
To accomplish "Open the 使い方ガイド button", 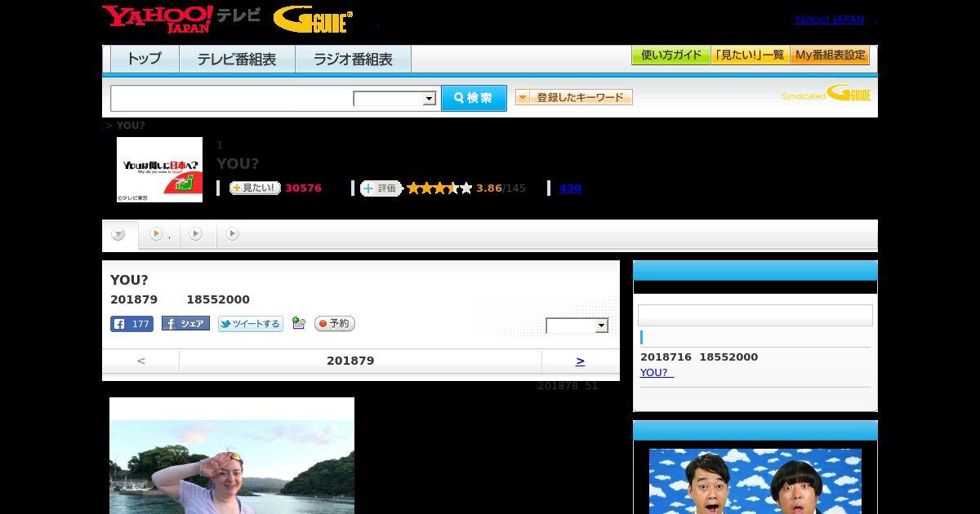I will click(670, 55).
